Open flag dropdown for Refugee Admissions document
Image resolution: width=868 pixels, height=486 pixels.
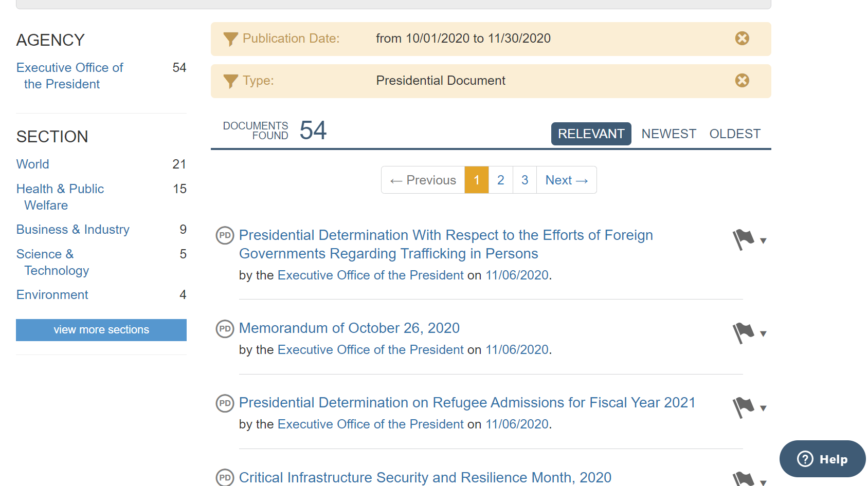point(763,408)
